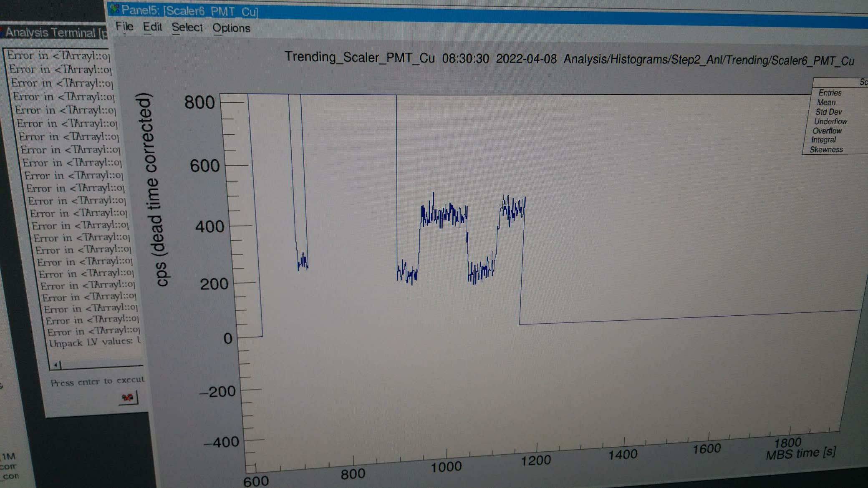Click the 'Unpack LV values' terminal line

click(x=95, y=342)
